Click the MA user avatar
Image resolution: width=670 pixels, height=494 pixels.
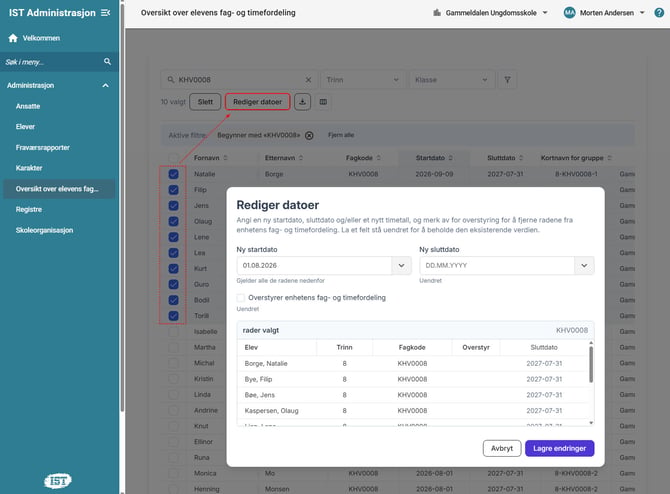coord(569,13)
